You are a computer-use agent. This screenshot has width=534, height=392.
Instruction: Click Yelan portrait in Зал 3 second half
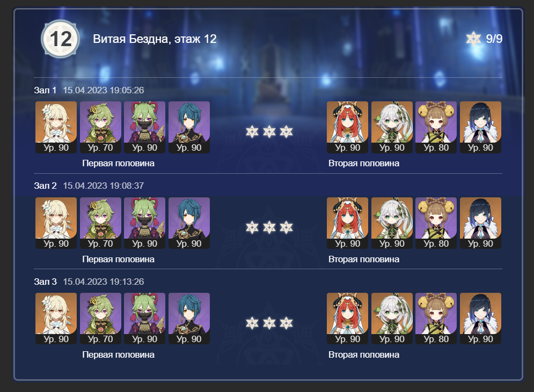tap(480, 319)
